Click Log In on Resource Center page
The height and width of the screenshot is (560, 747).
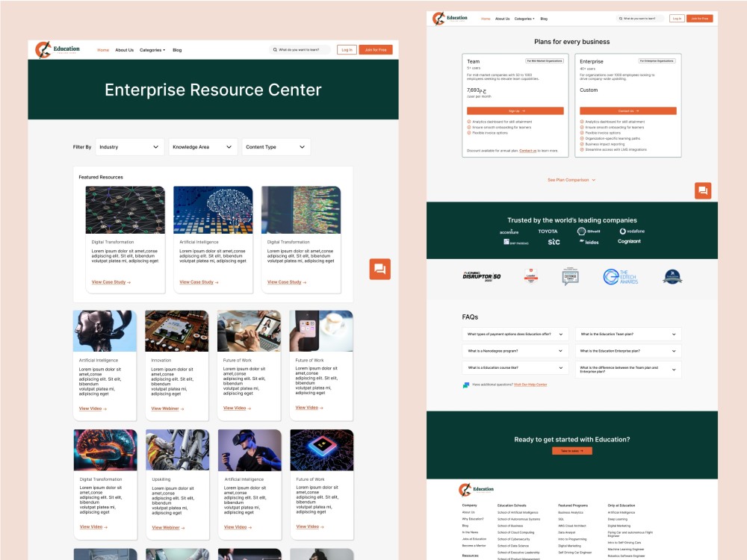[x=347, y=49]
